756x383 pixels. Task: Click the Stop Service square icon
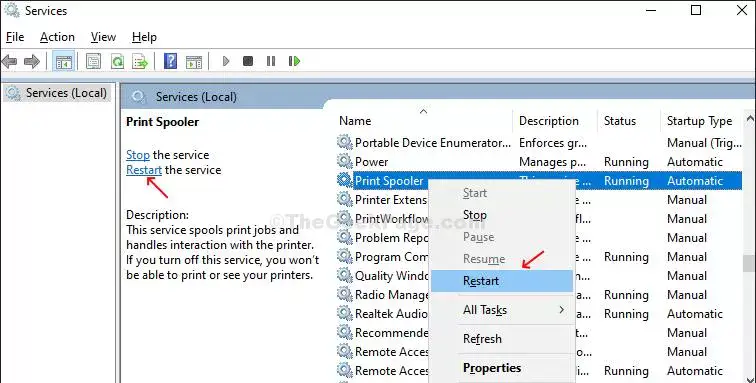pyautogui.click(x=248, y=61)
